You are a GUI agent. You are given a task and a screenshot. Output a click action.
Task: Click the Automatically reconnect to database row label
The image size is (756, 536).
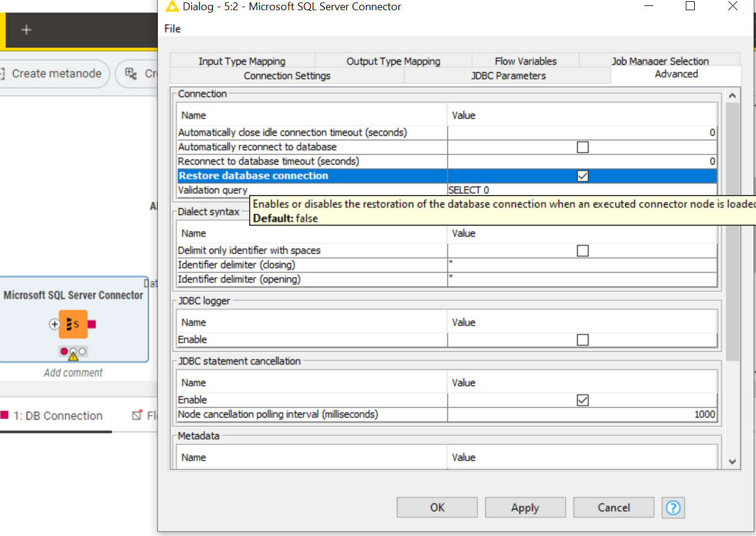tap(258, 147)
